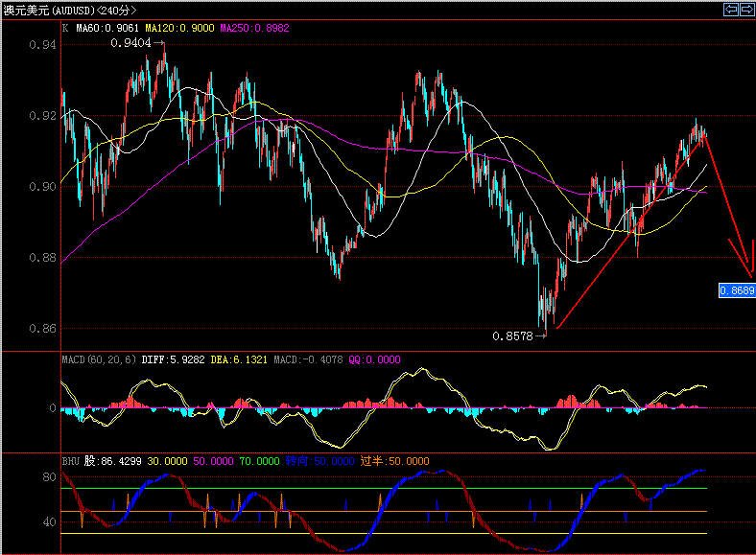Click the 转向:50.0000 label
The image size is (756, 555).
[319, 461]
